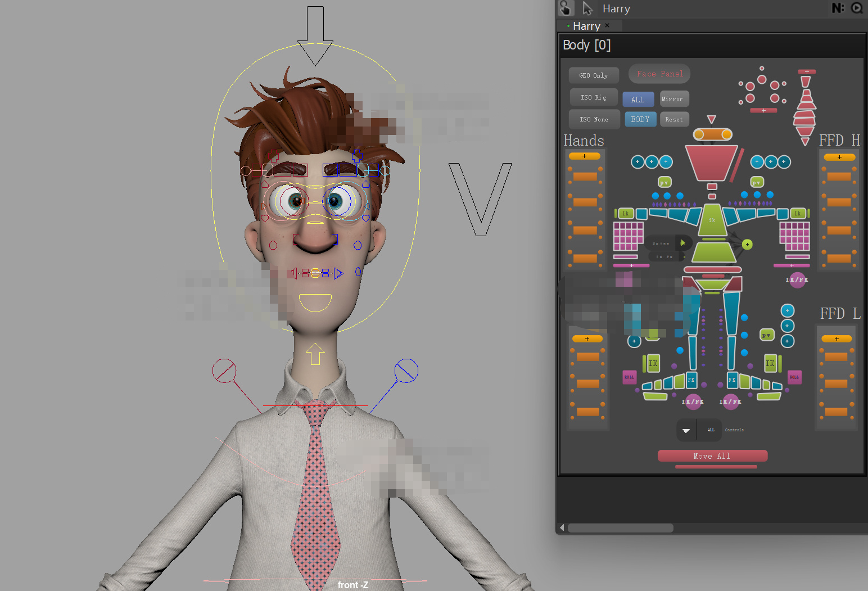This screenshot has width=868, height=591.
Task: Select the hand pointer tool in picker toolbar
Action: [x=566, y=8]
